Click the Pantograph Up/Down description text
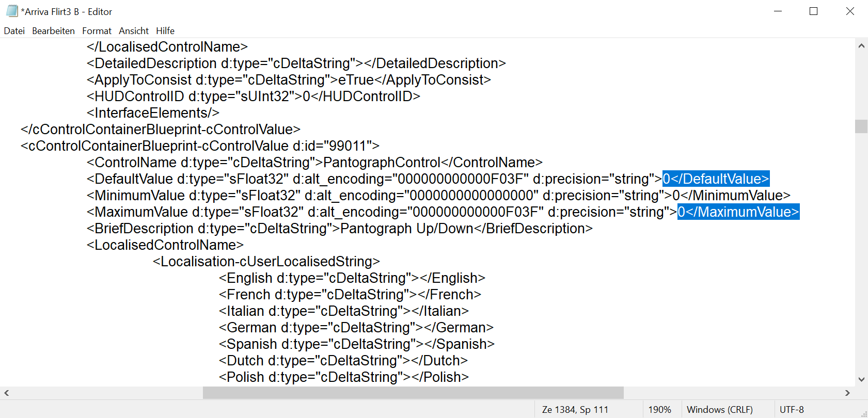Viewport: 868px width, 418px height. [406, 229]
